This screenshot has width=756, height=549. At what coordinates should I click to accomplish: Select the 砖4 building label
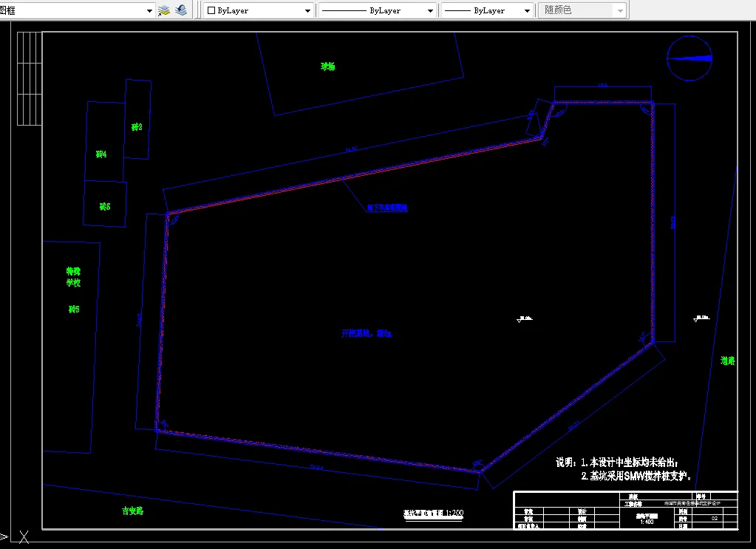point(101,154)
